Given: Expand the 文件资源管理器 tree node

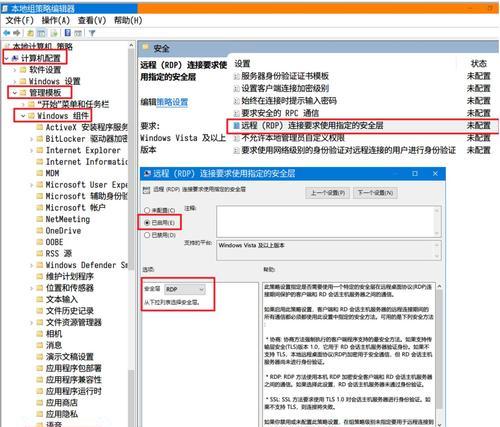Looking at the screenshot, I should 32,323.
